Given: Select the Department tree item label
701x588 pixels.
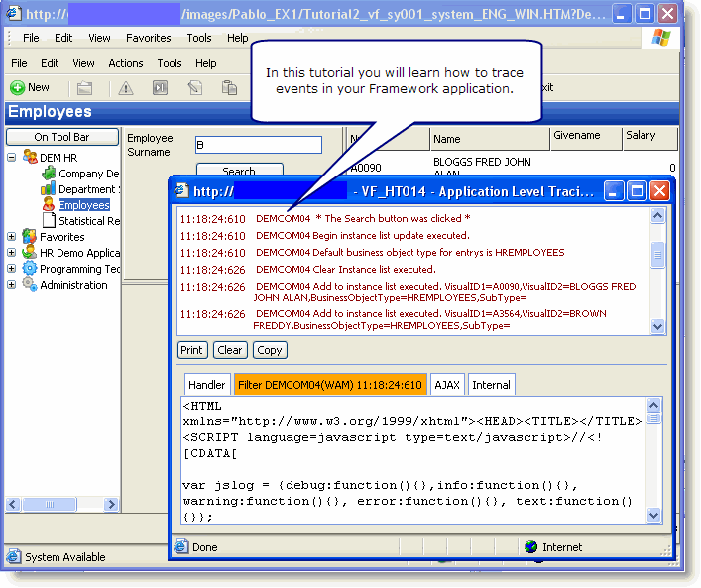Looking at the screenshot, I should [x=89, y=189].
